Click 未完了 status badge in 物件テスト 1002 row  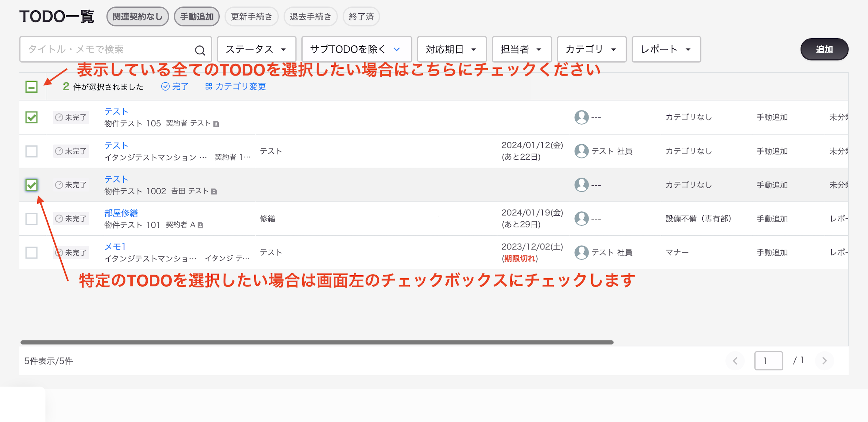[x=71, y=184]
